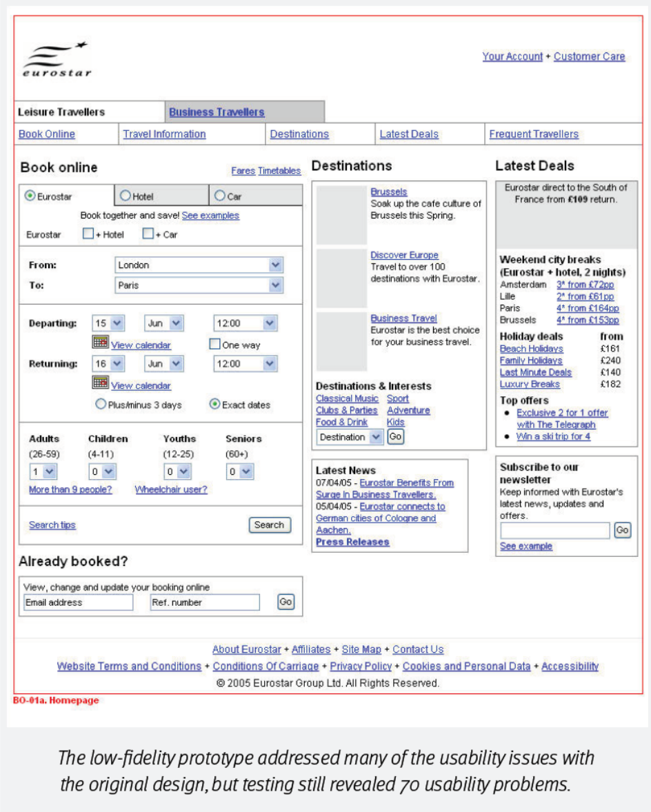The image size is (651, 812).
Task: Open the To station dropdown
Action: pos(275,285)
